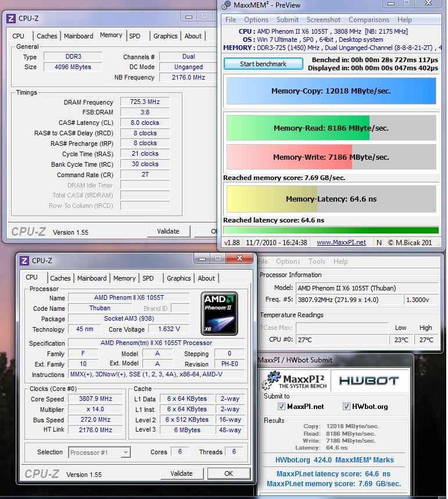Open Tools menu in temperature monitor window
Screen dimensions: 448x499
click(317, 261)
